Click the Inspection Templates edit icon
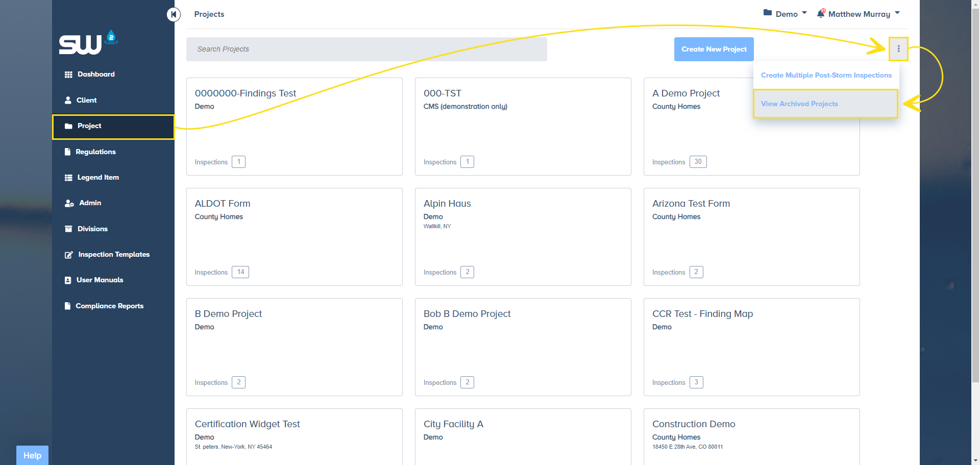Image resolution: width=980 pixels, height=465 pixels. (68, 255)
